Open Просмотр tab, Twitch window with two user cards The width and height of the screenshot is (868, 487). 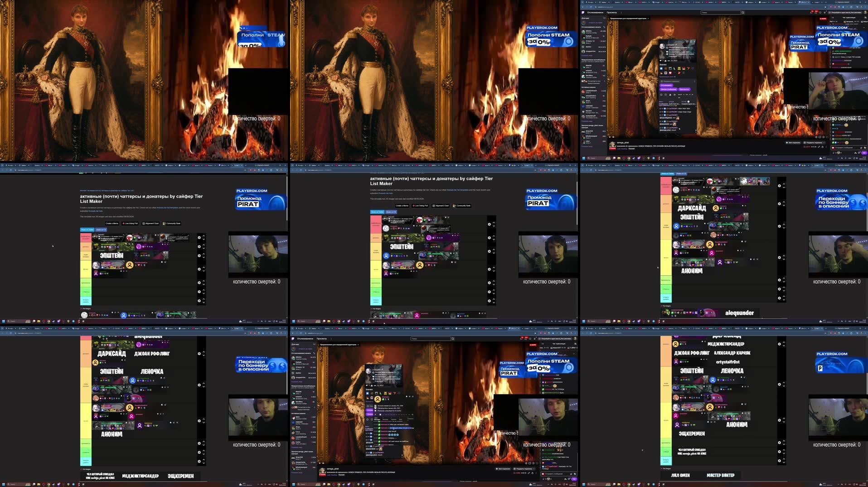(x=322, y=339)
